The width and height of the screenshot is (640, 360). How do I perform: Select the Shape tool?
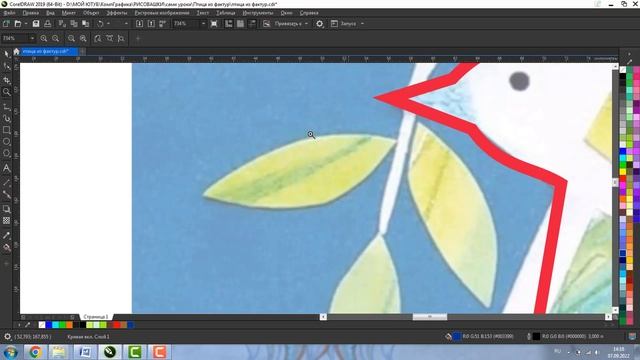(x=7, y=67)
